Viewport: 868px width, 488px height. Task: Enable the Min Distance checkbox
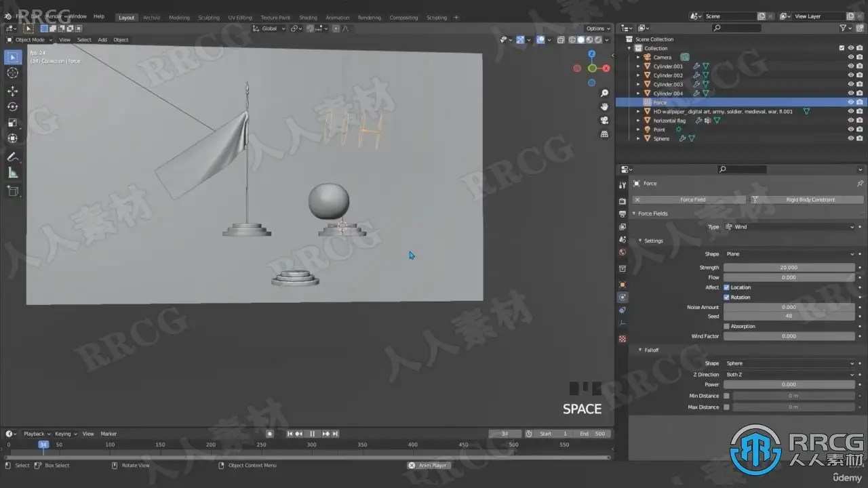point(726,396)
